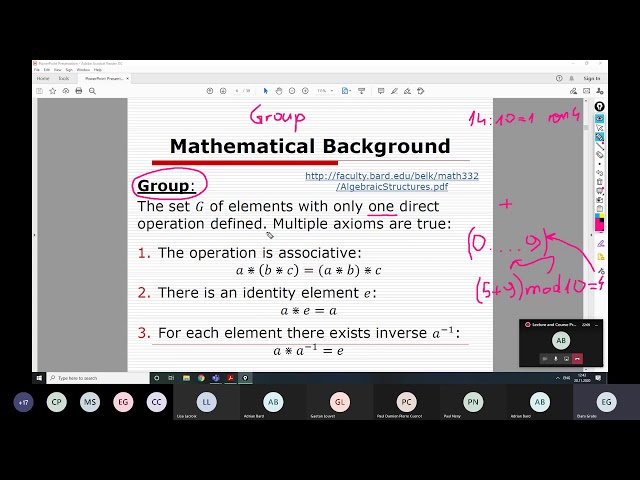
Task: Click the annotation overlay lightbulb icon
Action: tap(599, 107)
